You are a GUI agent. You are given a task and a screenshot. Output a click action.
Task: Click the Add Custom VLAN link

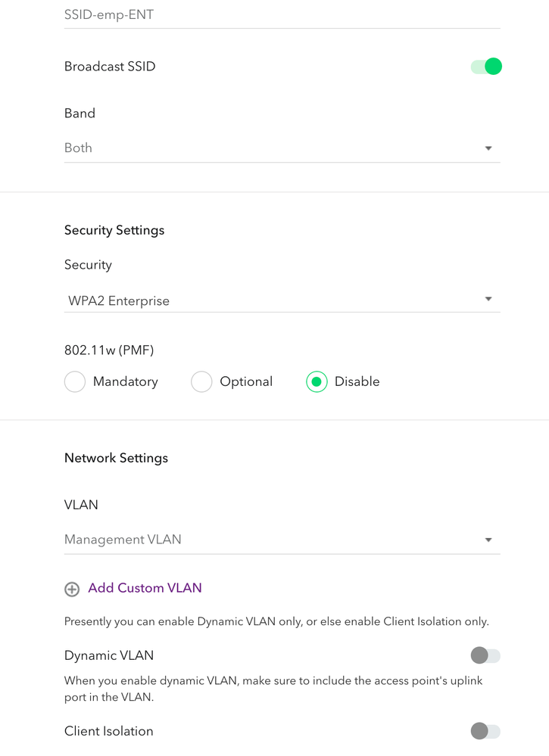(145, 588)
